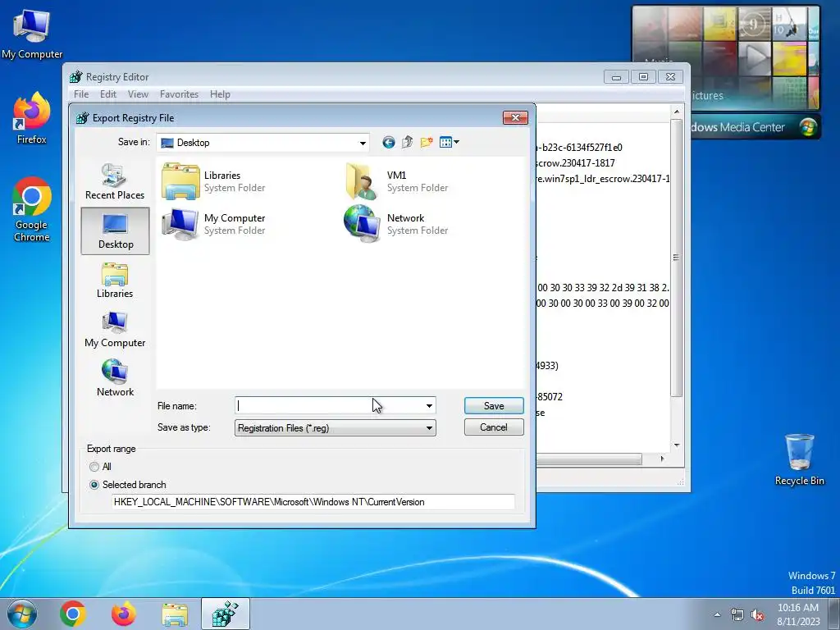Open the Edit menu in Registry Editor
Screen dimensions: 840x630
click(x=108, y=94)
